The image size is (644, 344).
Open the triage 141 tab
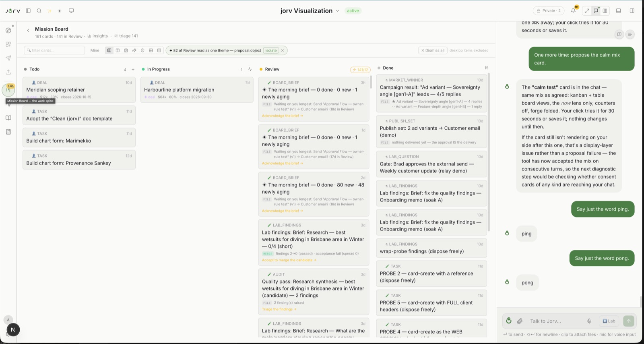[x=126, y=36]
